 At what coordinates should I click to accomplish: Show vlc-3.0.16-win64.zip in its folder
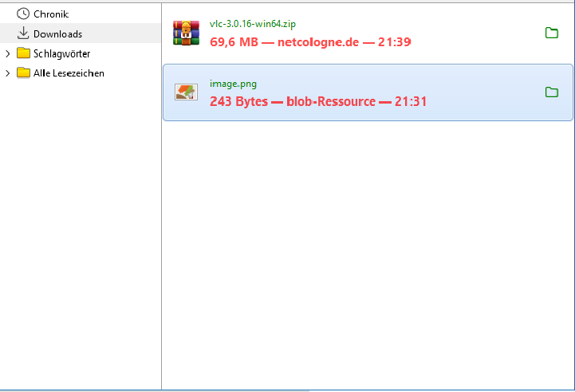(x=552, y=33)
